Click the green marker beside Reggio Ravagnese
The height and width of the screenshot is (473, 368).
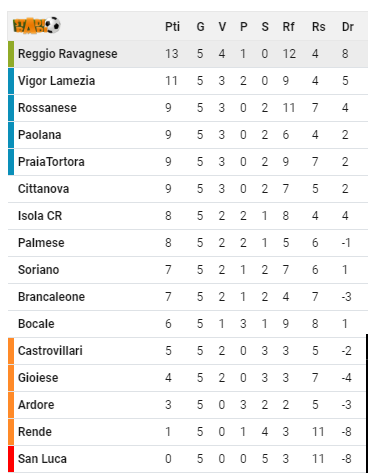click(x=11, y=54)
